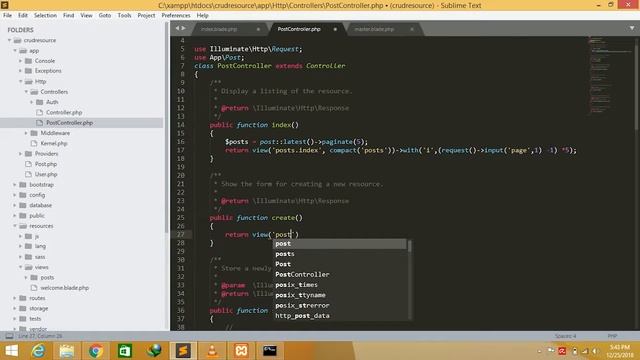The image size is (640, 360).
Task: Close the index.blade.php tab
Action: [258, 29]
